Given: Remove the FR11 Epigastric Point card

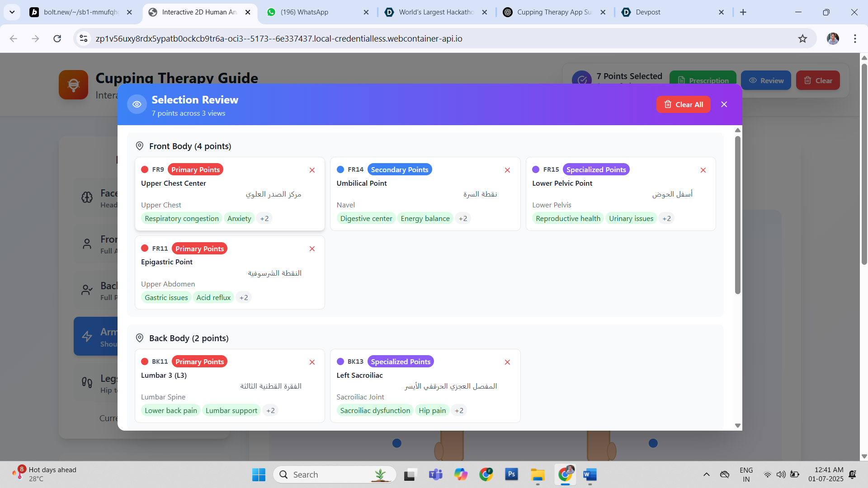Looking at the screenshot, I should pyautogui.click(x=312, y=249).
